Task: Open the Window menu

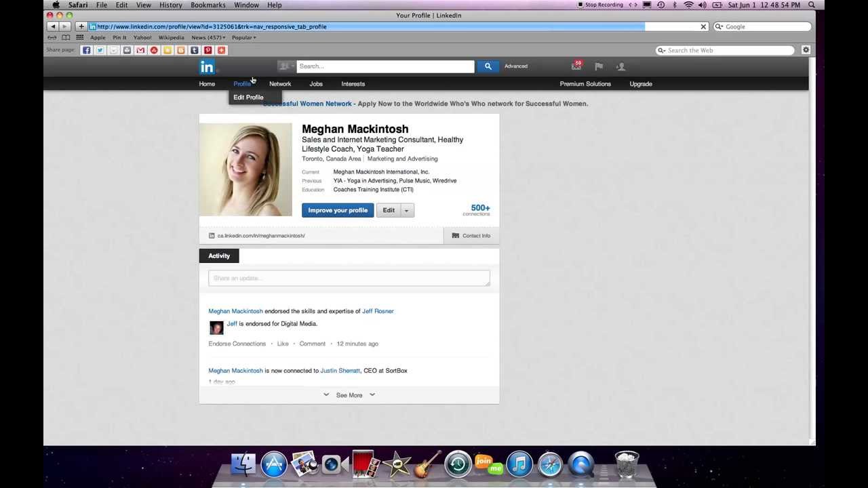Action: pos(246,5)
